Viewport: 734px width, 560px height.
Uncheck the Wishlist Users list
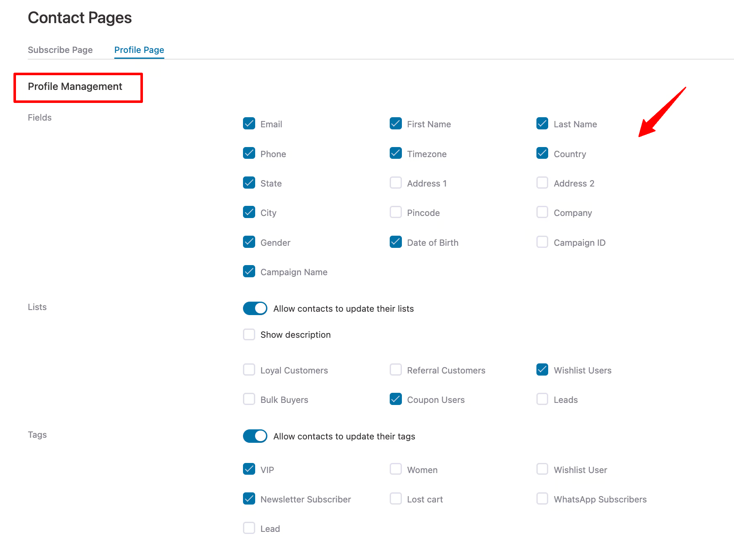pyautogui.click(x=542, y=370)
